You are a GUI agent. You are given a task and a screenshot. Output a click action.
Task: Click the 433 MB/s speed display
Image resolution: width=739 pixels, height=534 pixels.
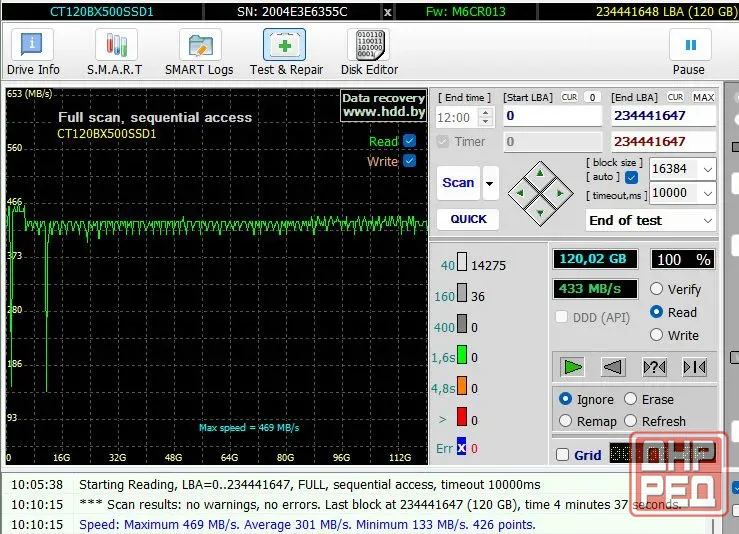(x=595, y=288)
